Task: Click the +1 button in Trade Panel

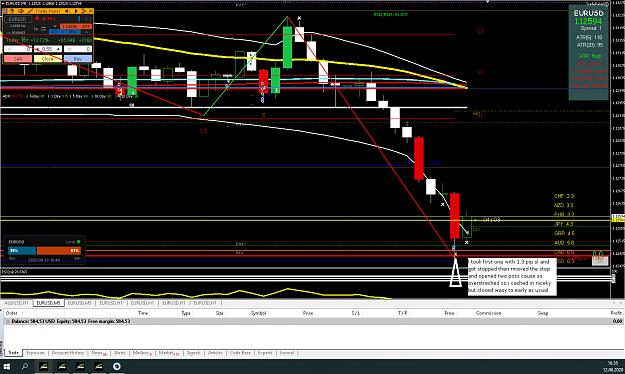Action: point(88,19)
